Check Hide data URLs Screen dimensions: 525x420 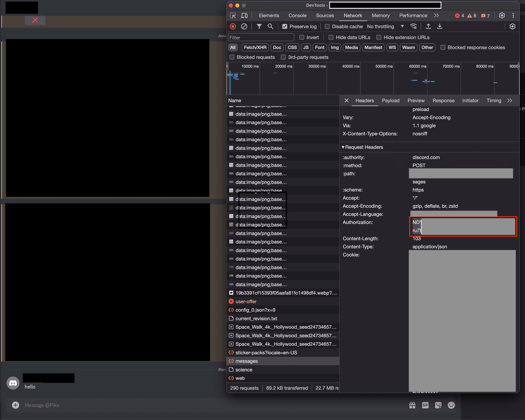tap(331, 38)
